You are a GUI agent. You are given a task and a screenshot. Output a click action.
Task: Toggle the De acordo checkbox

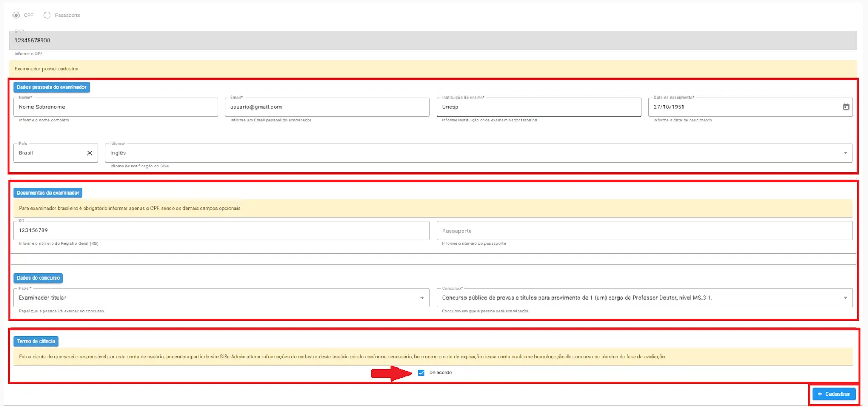422,373
